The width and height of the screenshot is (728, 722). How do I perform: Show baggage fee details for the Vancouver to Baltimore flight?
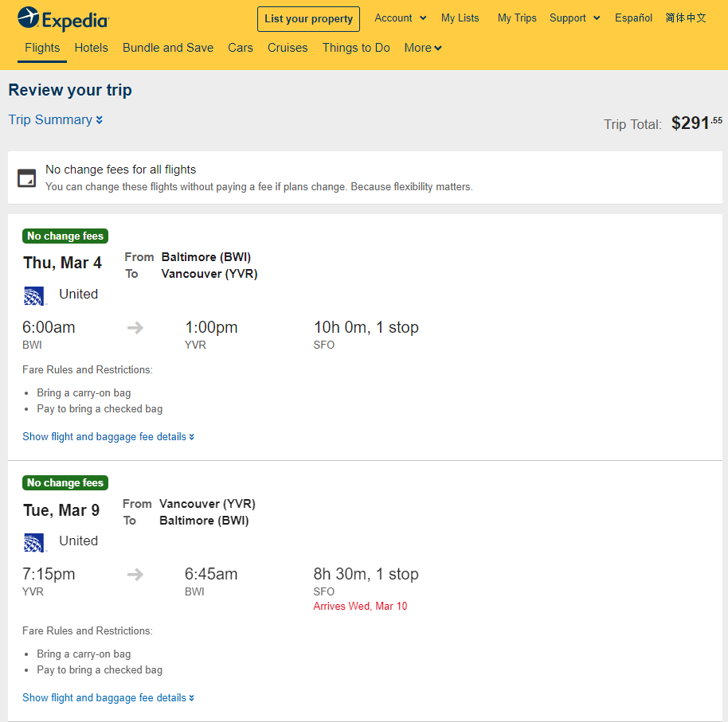[x=108, y=697]
